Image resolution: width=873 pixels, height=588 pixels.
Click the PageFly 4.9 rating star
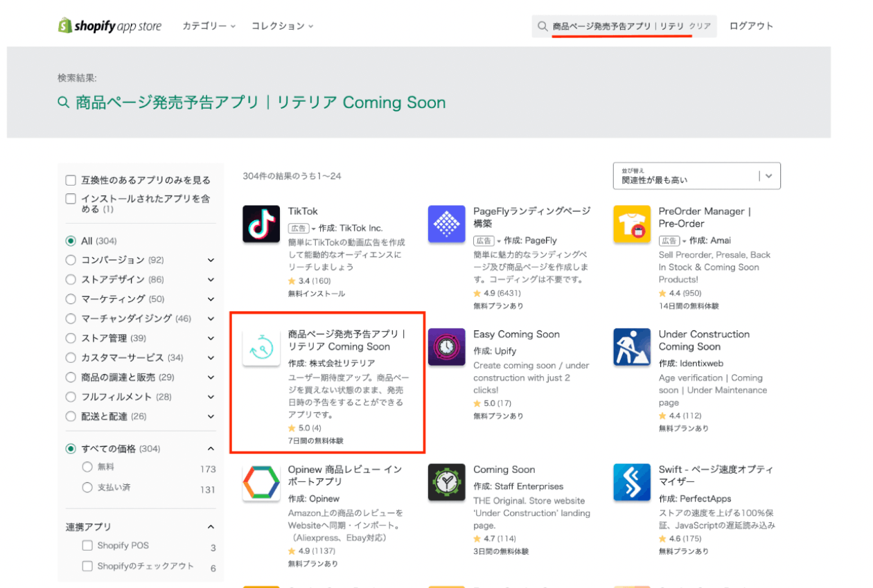coord(477,294)
